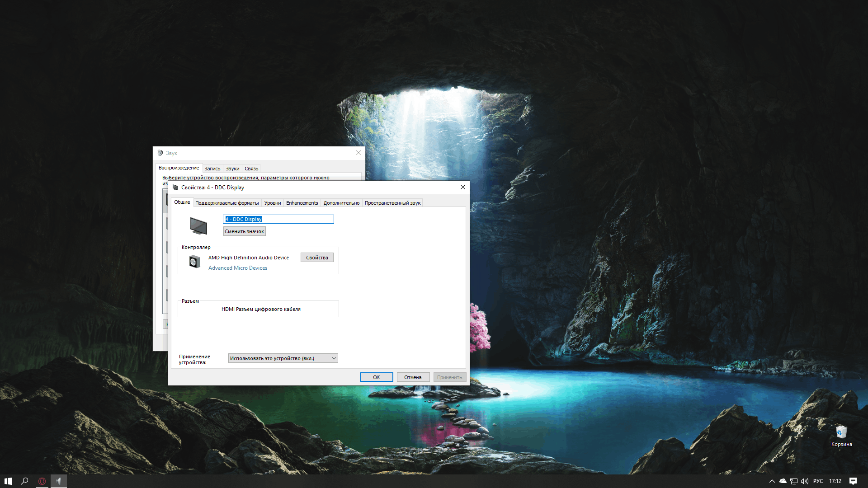Click Advanced Micro Devices link
Viewport: 868px width, 488px height.
(x=237, y=267)
